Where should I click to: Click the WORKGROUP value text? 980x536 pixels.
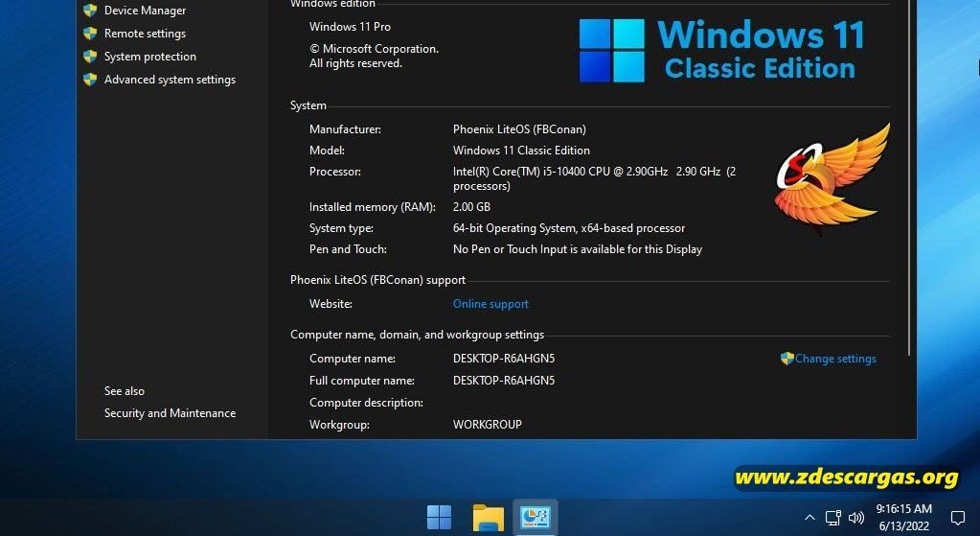[x=488, y=425]
